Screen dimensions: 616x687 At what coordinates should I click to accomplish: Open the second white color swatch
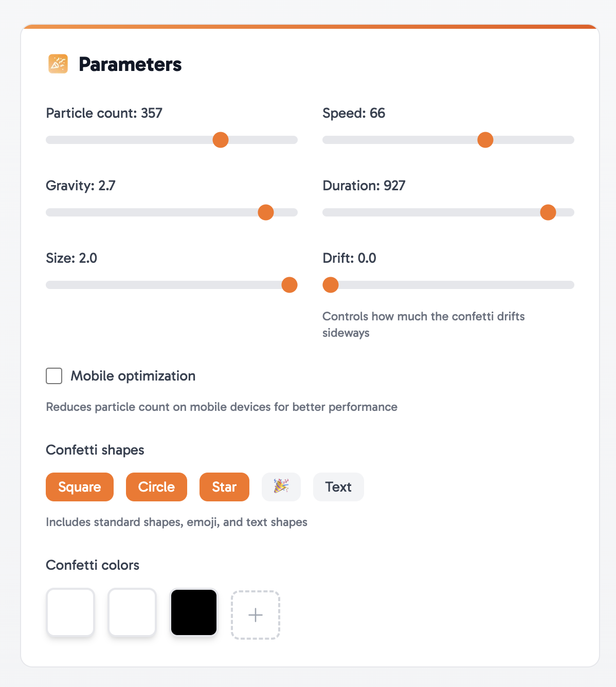(x=132, y=612)
